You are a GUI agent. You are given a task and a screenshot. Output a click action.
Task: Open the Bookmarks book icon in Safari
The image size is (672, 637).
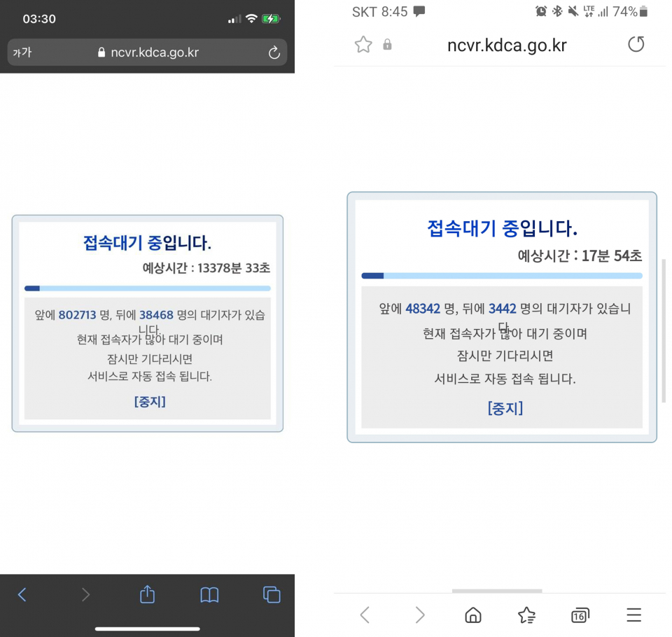pos(209,594)
